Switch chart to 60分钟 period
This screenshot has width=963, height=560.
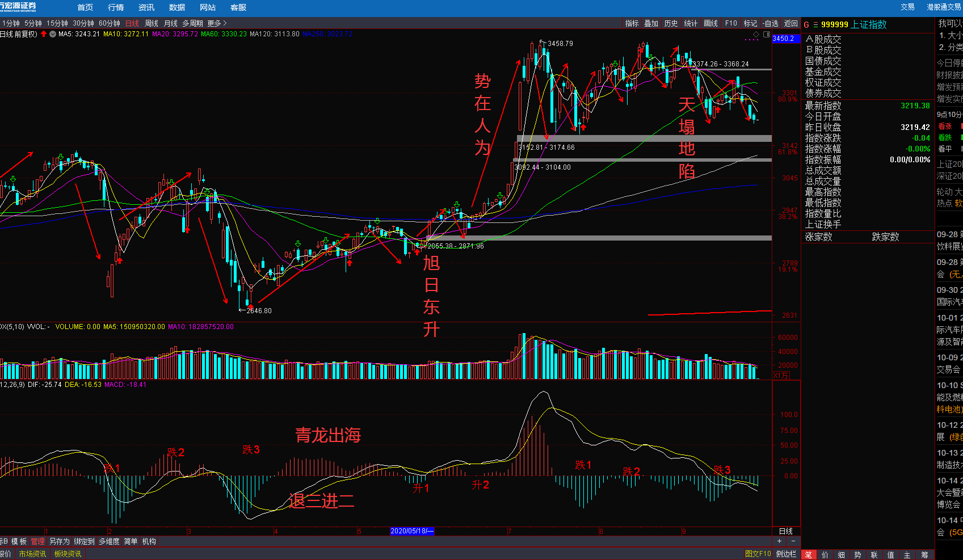click(110, 23)
